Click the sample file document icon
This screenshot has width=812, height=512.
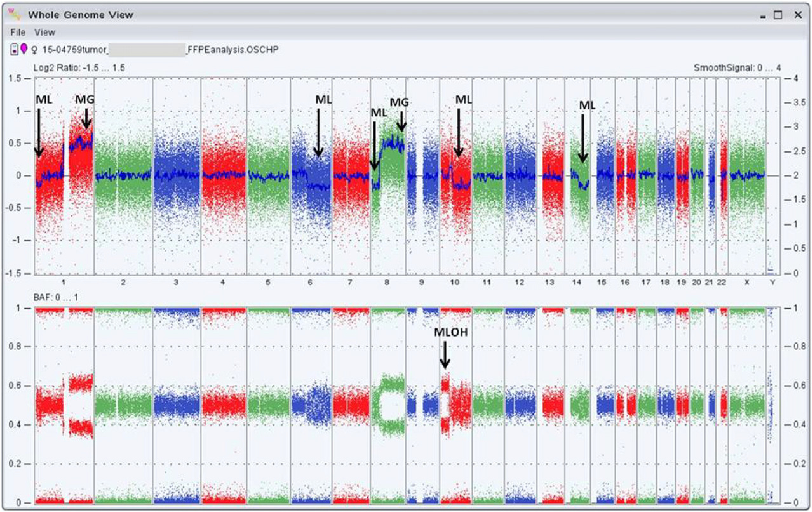pyautogui.click(x=14, y=49)
